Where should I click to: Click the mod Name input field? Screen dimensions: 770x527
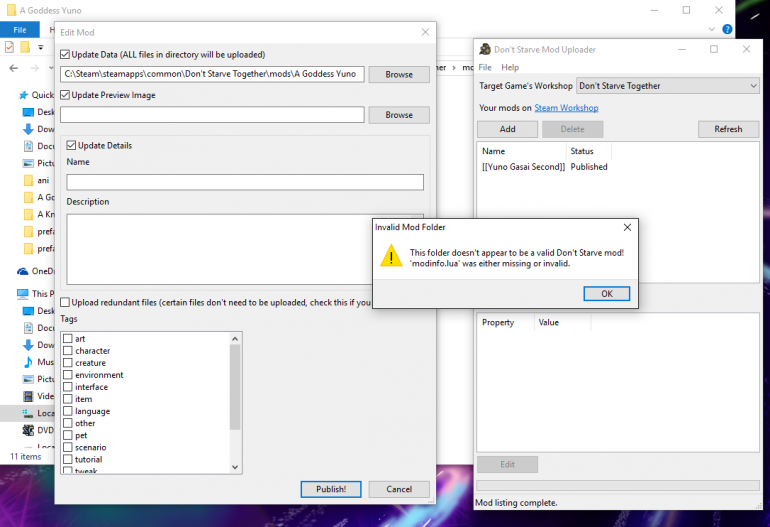245,182
